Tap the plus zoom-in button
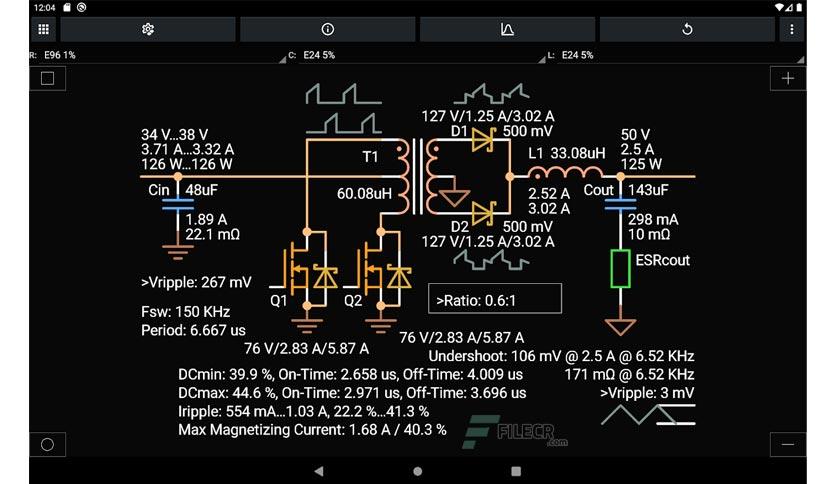 [x=787, y=78]
